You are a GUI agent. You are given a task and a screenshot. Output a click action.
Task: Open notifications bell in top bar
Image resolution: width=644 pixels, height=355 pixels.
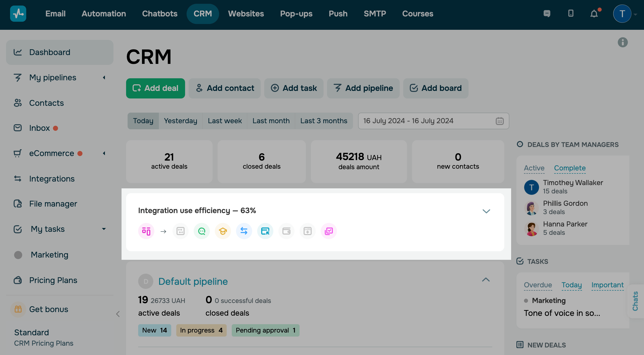(594, 14)
